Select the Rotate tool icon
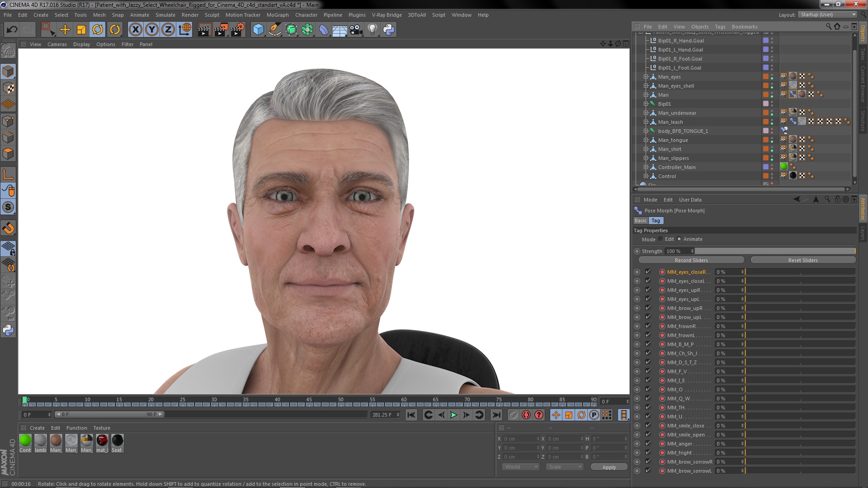This screenshot has height=488, width=868. coord(98,30)
